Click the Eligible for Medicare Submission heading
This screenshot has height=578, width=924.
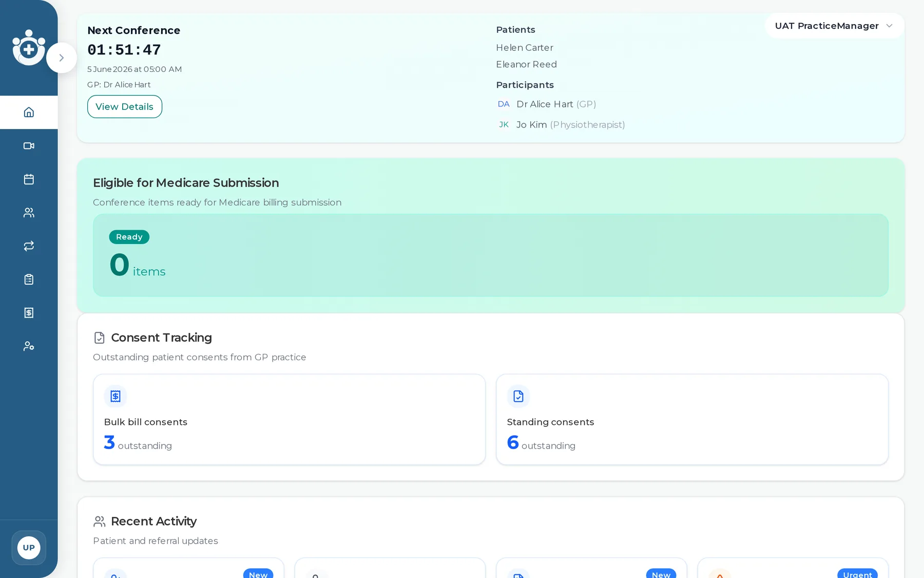(x=186, y=183)
